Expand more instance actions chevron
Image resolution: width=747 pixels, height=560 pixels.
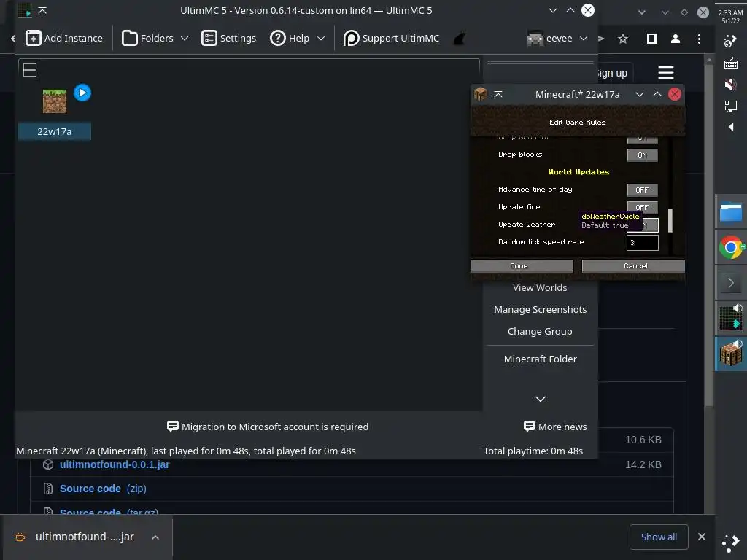541,399
